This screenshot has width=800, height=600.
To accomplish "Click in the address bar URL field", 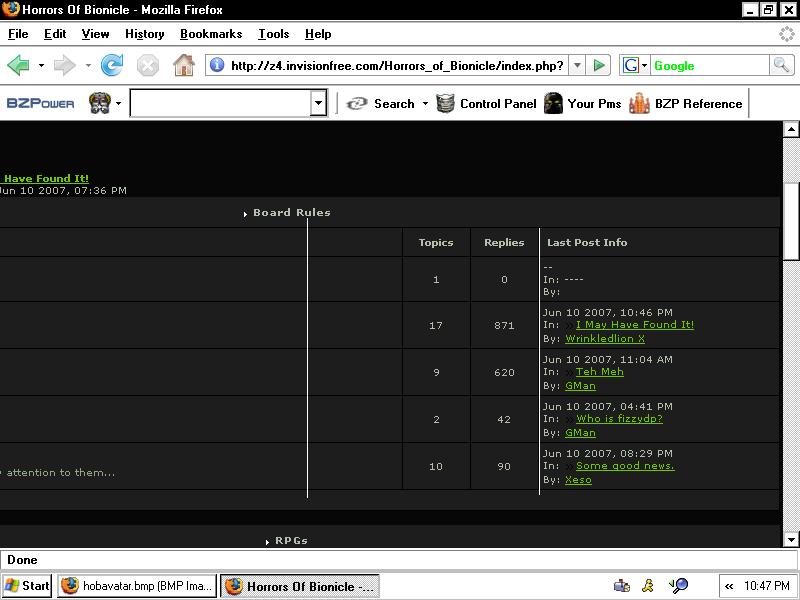I will 397,65.
